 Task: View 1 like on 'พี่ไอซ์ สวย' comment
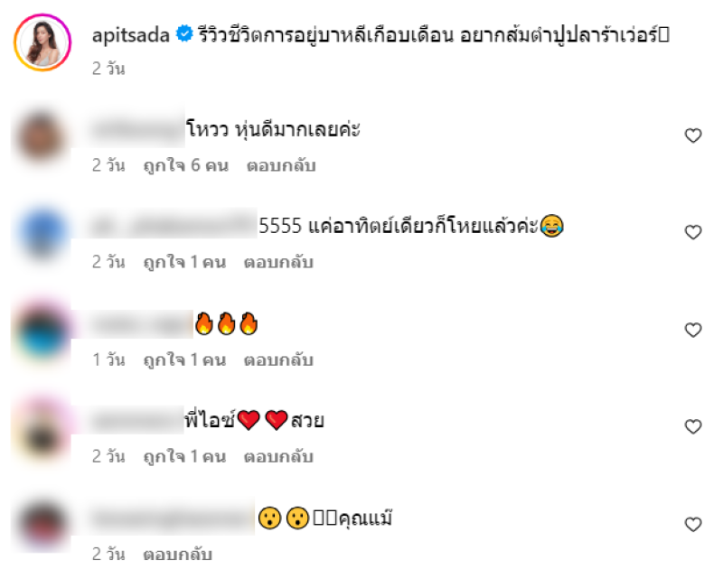[x=184, y=456]
